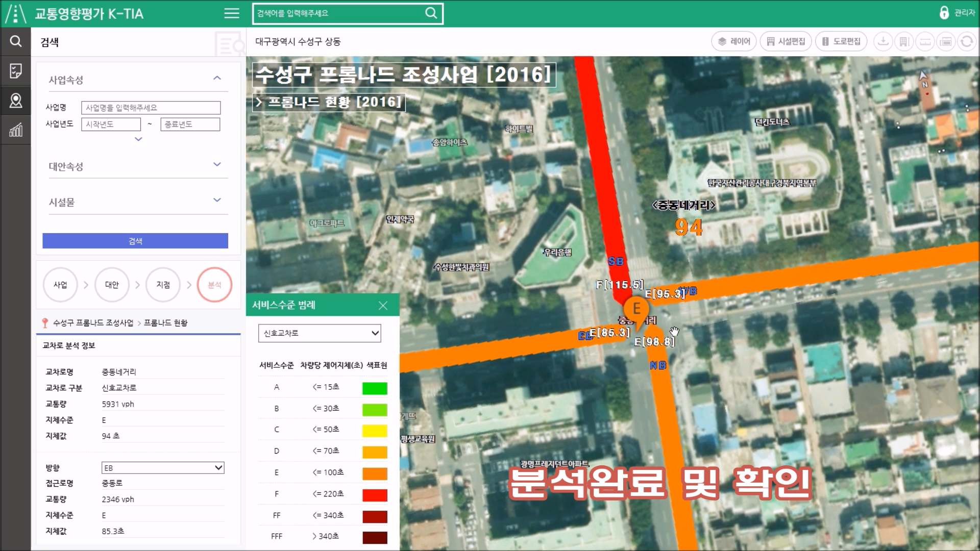Click the building height icon in map toolbar
This screenshot has height=551, width=980.
(x=904, y=41)
